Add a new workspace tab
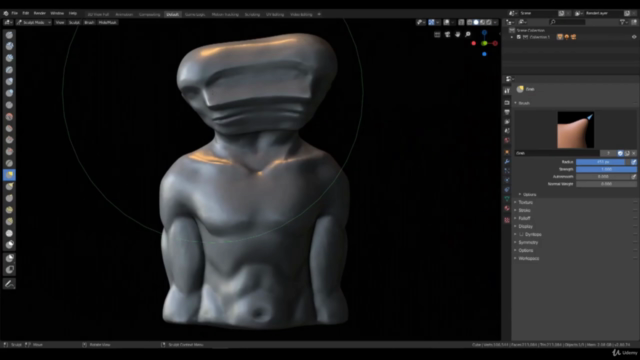 tap(319, 14)
